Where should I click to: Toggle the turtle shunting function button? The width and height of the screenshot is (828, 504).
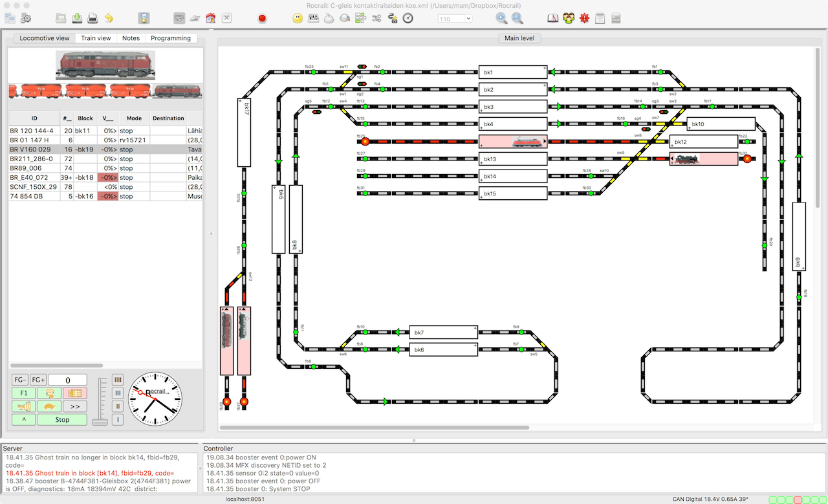[x=49, y=406]
